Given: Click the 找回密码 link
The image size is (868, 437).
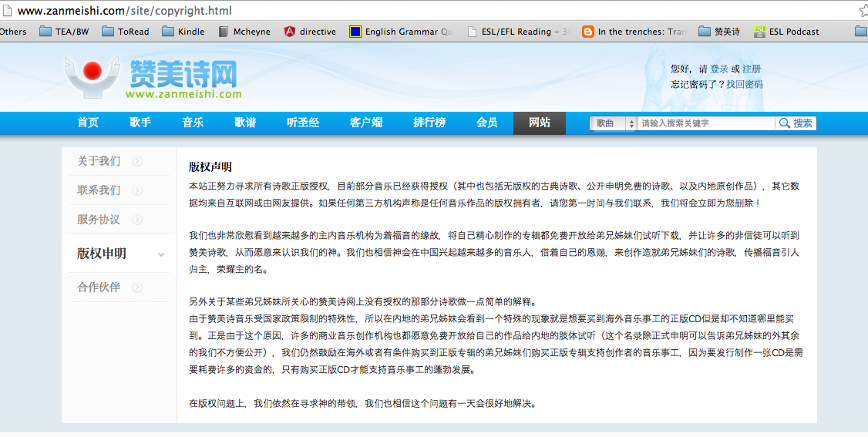Looking at the screenshot, I should [745, 84].
